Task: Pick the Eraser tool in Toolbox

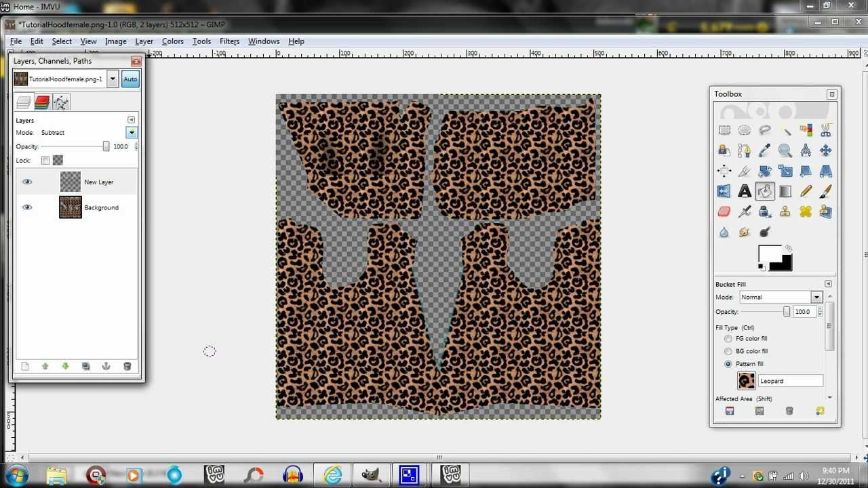Action: point(724,212)
